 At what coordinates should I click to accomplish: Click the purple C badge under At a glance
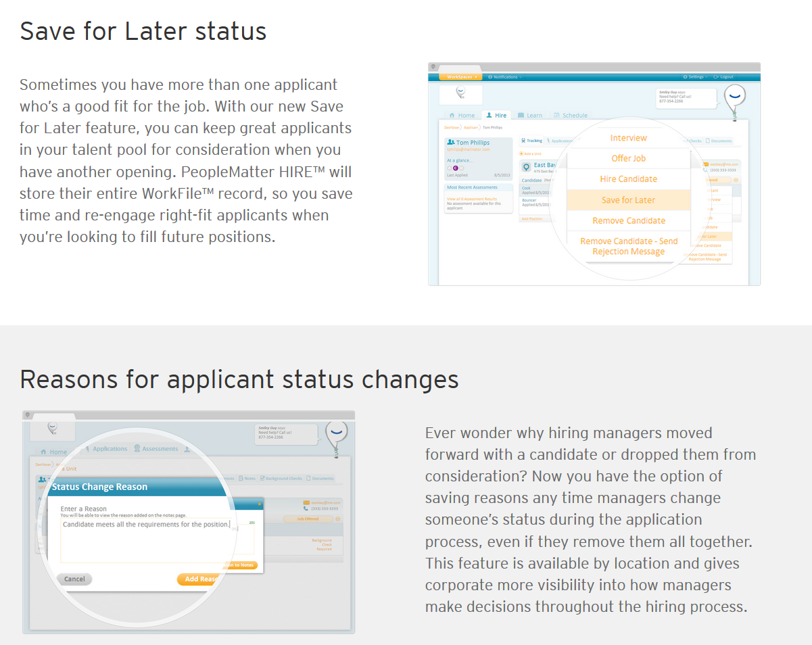point(455,168)
